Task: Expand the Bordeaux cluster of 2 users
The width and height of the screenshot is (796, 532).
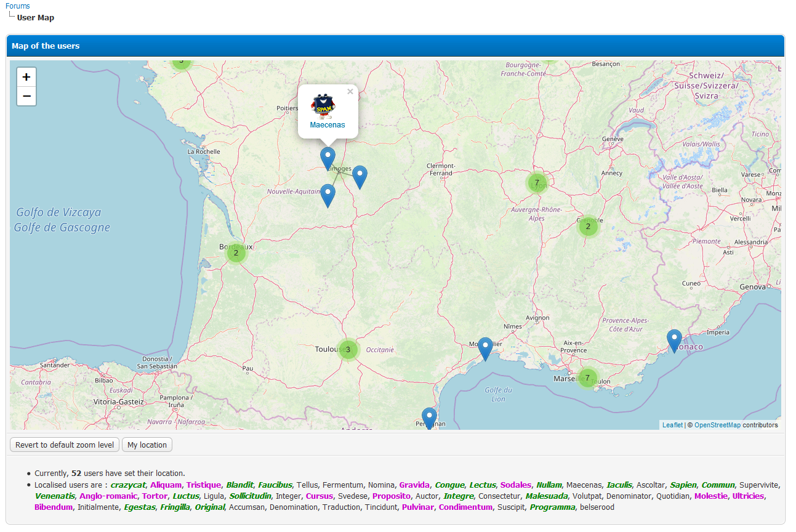Action: click(x=236, y=252)
